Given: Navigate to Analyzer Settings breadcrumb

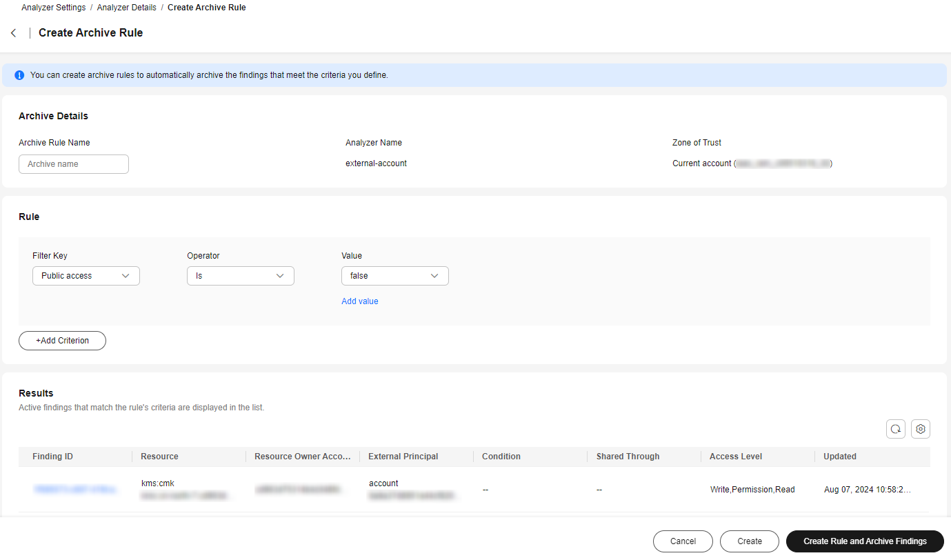Looking at the screenshot, I should coord(54,8).
